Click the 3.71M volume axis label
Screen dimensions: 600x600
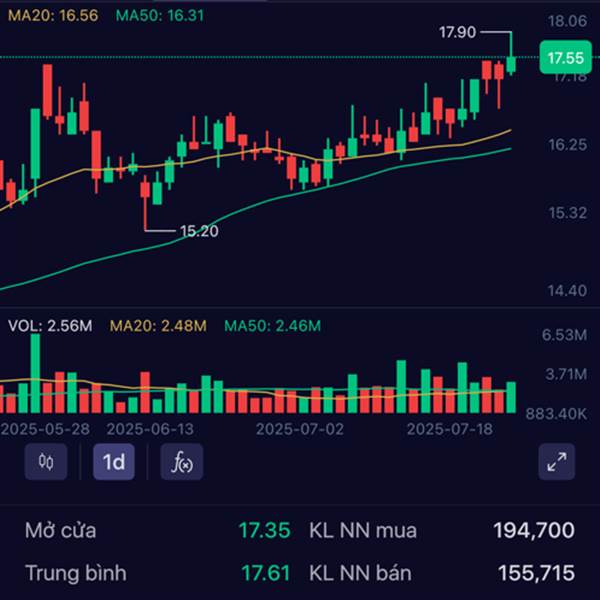tap(566, 374)
